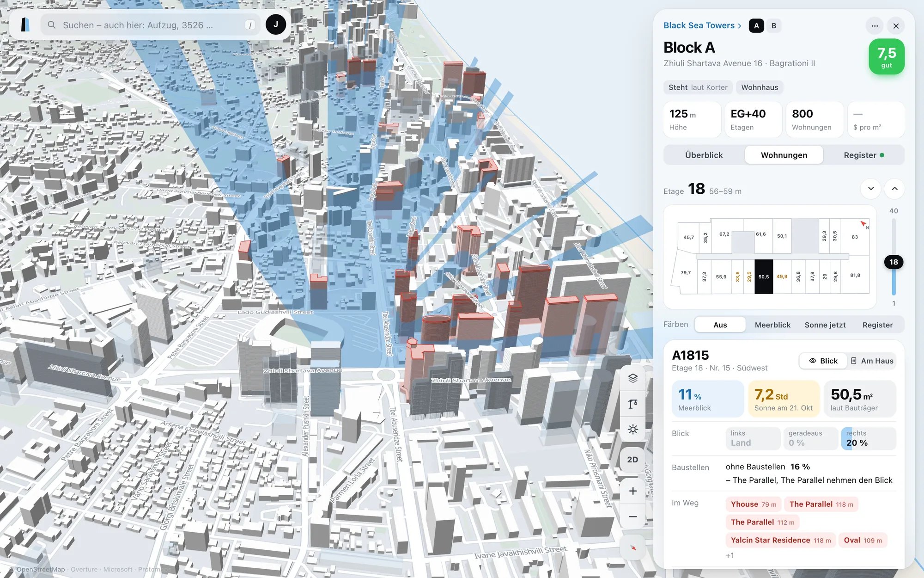Select apartment 79,7 on floor plan
Viewport: 924px width, 578px height.
685,273
